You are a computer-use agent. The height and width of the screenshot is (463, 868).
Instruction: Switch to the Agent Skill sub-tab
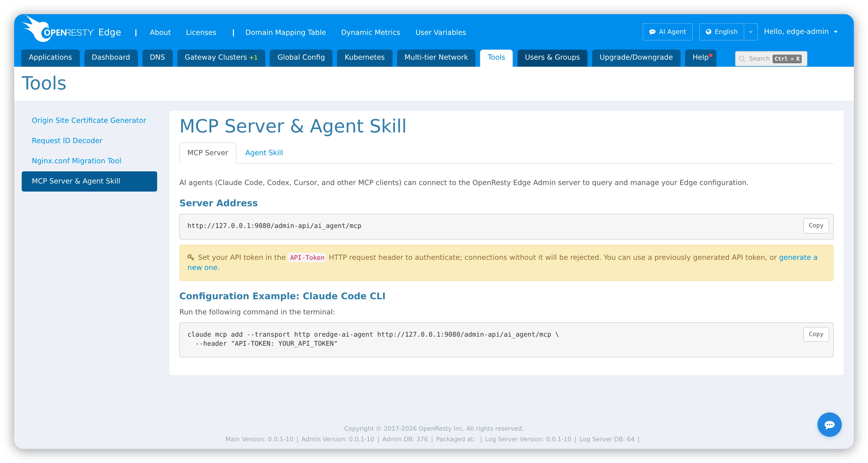(264, 153)
